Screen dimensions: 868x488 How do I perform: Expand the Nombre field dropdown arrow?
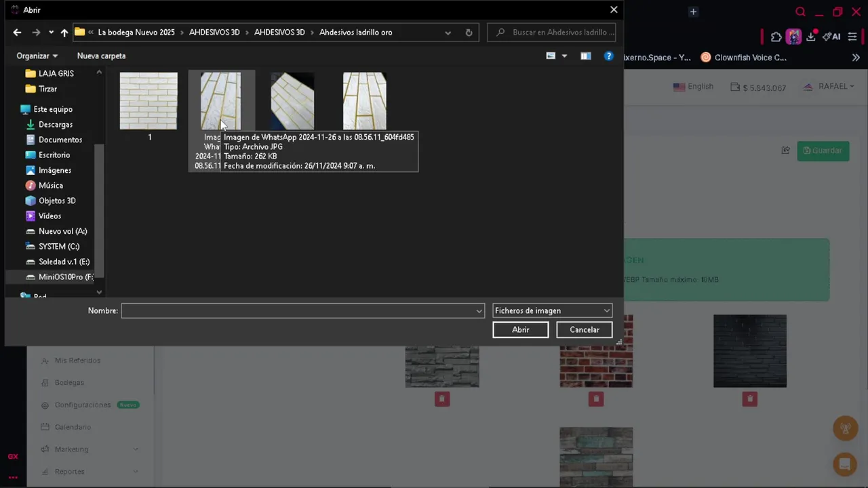(x=479, y=311)
